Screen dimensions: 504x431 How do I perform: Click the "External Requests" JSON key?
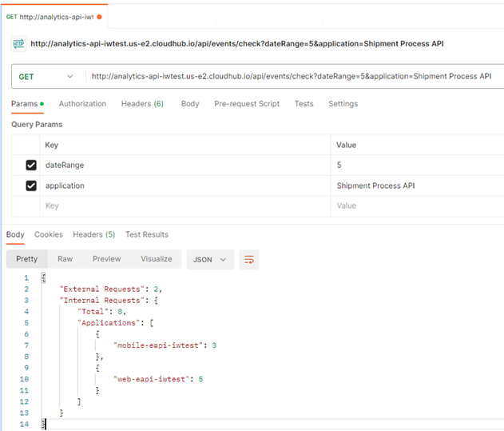(x=102, y=289)
